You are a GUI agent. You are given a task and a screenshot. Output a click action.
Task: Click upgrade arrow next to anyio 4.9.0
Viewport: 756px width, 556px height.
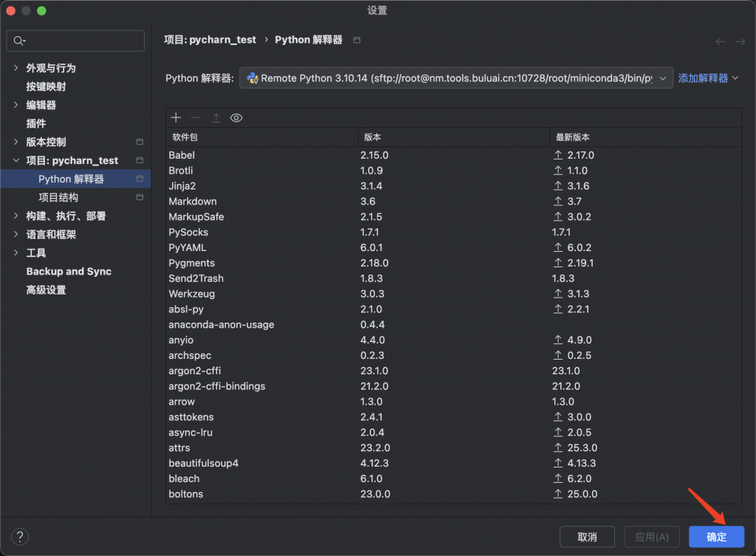coord(558,340)
